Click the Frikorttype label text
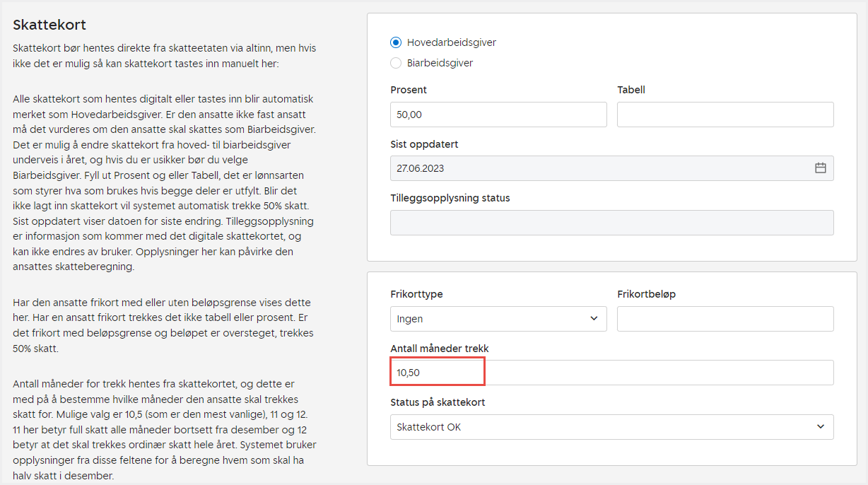868x485 pixels. (x=416, y=294)
